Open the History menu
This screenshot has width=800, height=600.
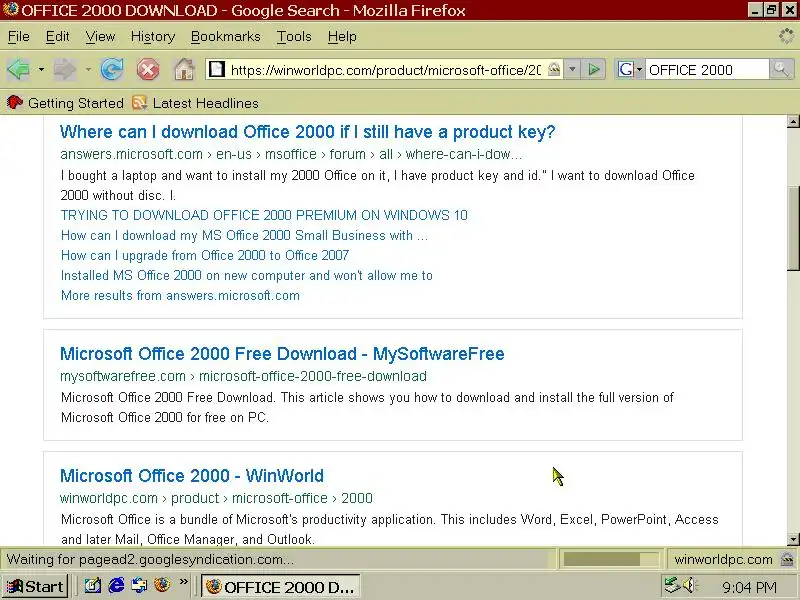pos(153,37)
